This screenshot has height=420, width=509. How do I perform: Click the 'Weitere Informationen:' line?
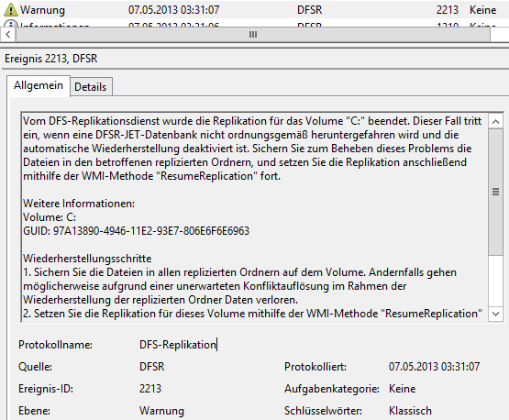[x=79, y=204]
